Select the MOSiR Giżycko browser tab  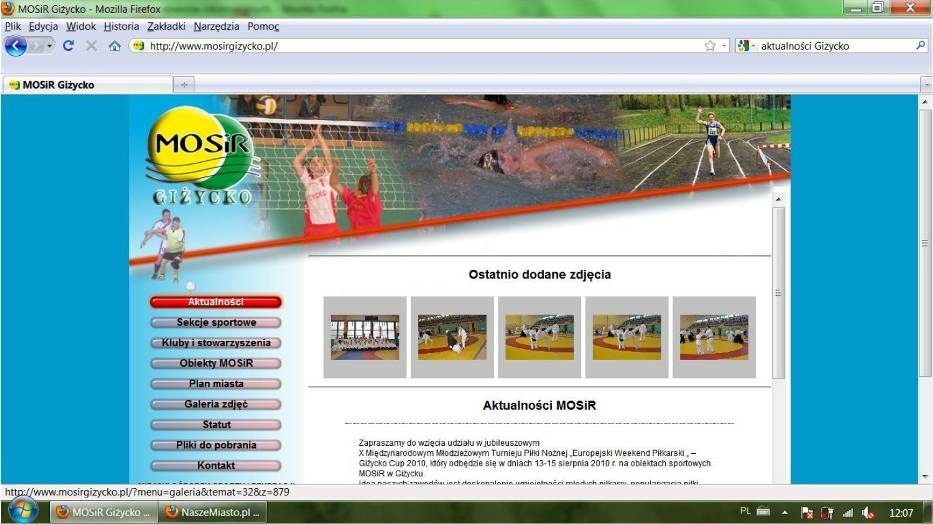(x=88, y=84)
